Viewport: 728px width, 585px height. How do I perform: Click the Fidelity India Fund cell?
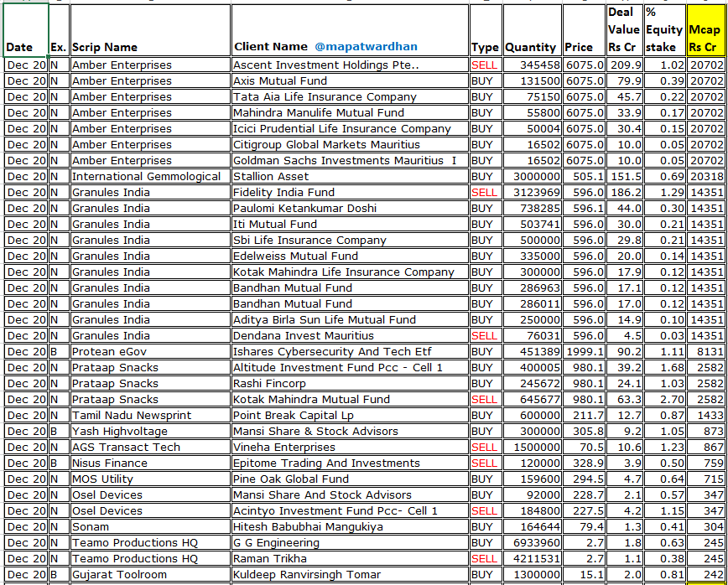tap(350, 193)
